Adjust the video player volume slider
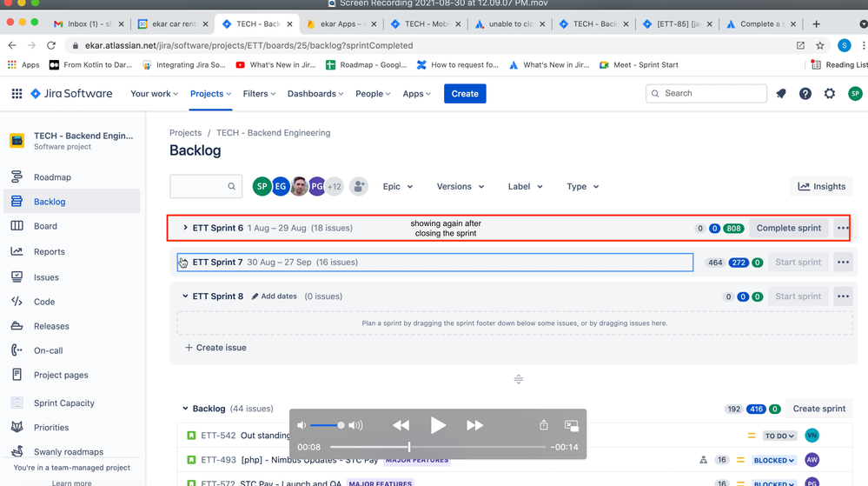Image resolution: width=868 pixels, height=486 pixels. pyautogui.click(x=326, y=425)
